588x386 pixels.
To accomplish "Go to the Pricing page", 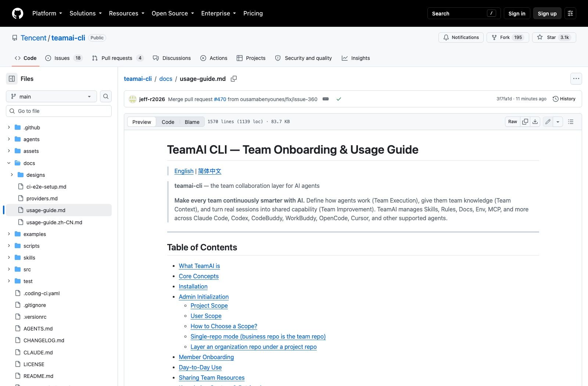I will point(253,13).
